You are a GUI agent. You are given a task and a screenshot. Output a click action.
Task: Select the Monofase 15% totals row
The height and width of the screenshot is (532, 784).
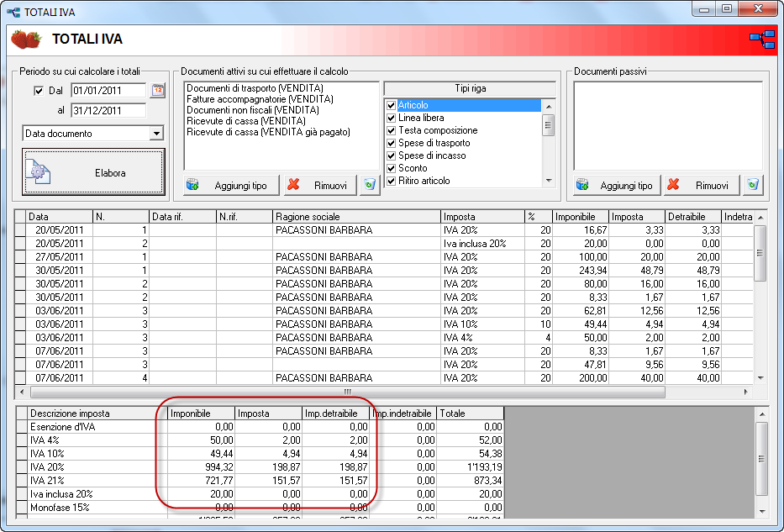point(260,508)
